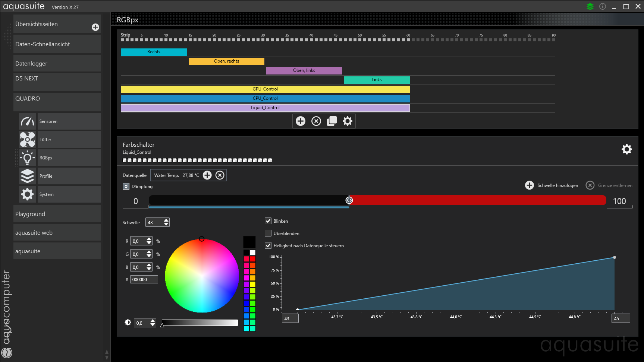Open the Lüfter fan icon page
The height and width of the screenshot is (362, 644).
click(x=28, y=140)
